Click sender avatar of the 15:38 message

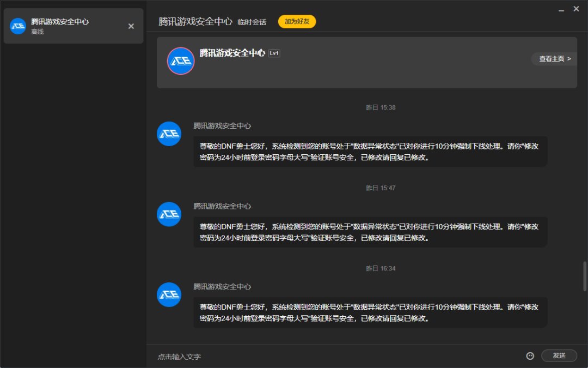click(169, 134)
